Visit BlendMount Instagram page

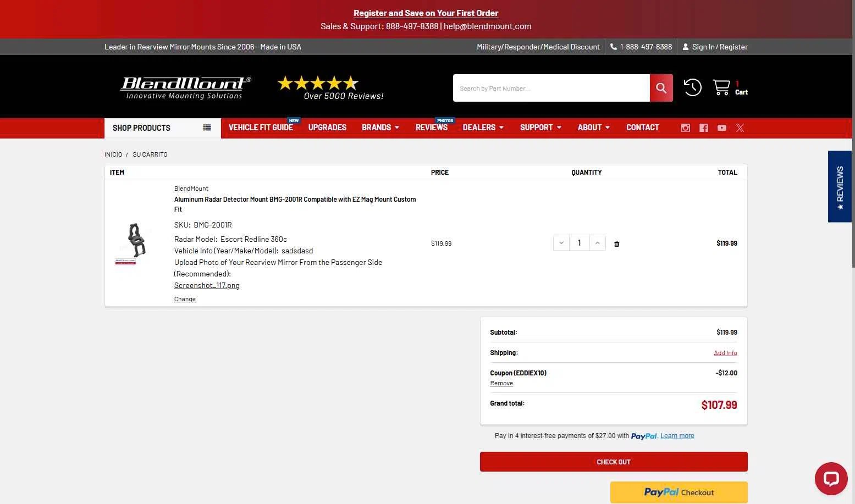(685, 128)
